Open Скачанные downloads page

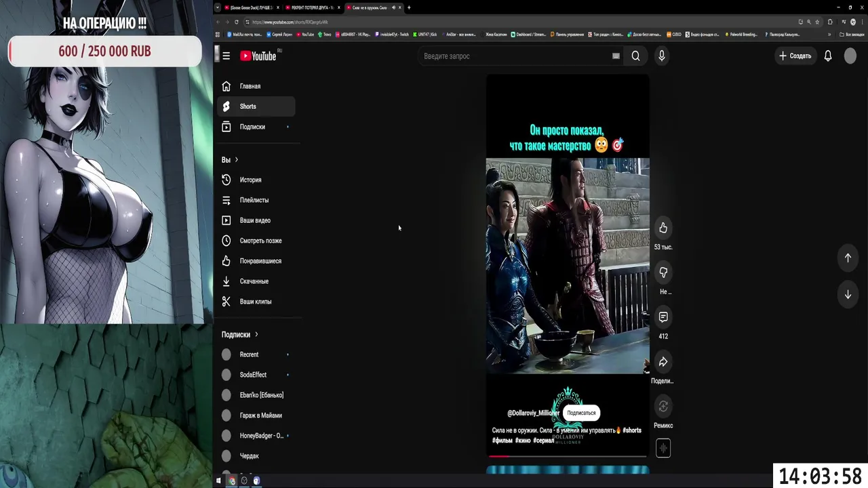coord(256,281)
